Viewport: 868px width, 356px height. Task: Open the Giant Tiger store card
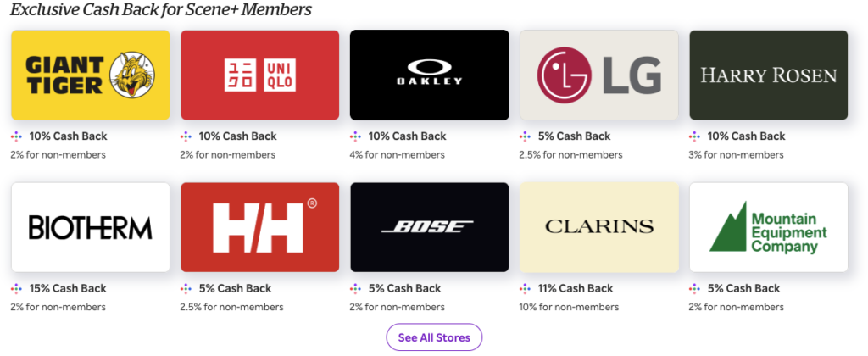pyautogui.click(x=90, y=75)
